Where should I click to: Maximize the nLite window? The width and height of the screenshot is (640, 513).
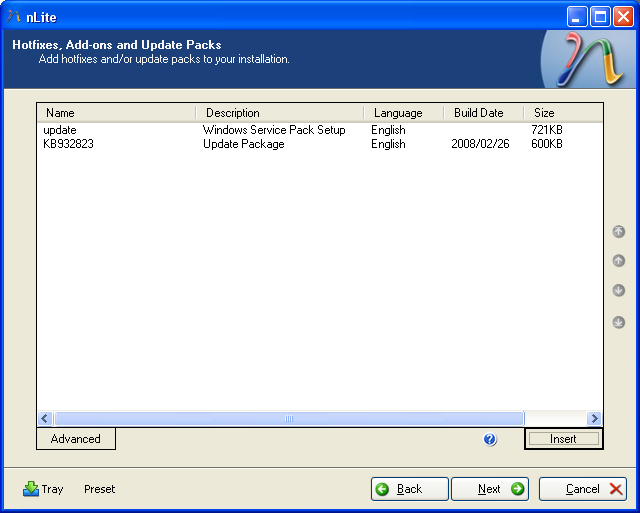pos(600,17)
